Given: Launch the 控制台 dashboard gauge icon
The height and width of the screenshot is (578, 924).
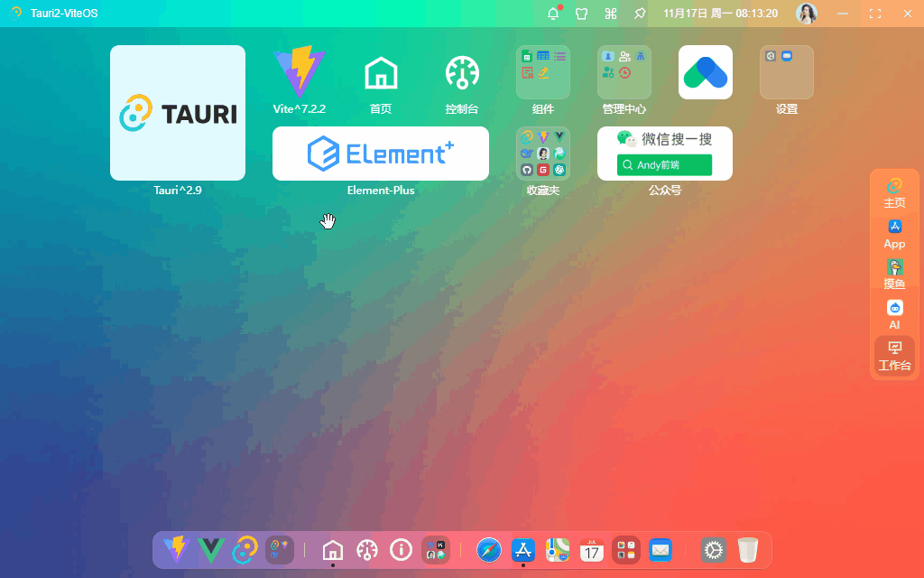Looking at the screenshot, I should tap(461, 72).
